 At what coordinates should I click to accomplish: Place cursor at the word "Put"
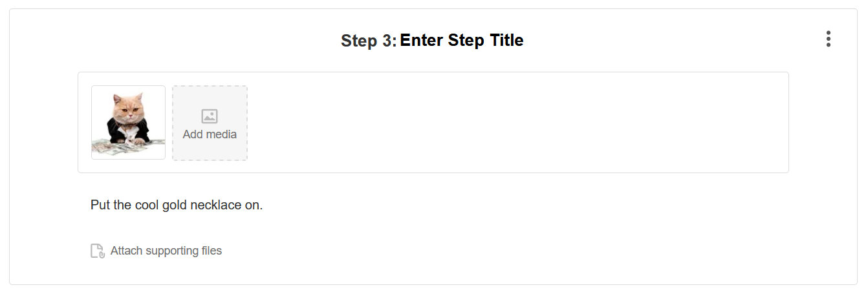100,205
